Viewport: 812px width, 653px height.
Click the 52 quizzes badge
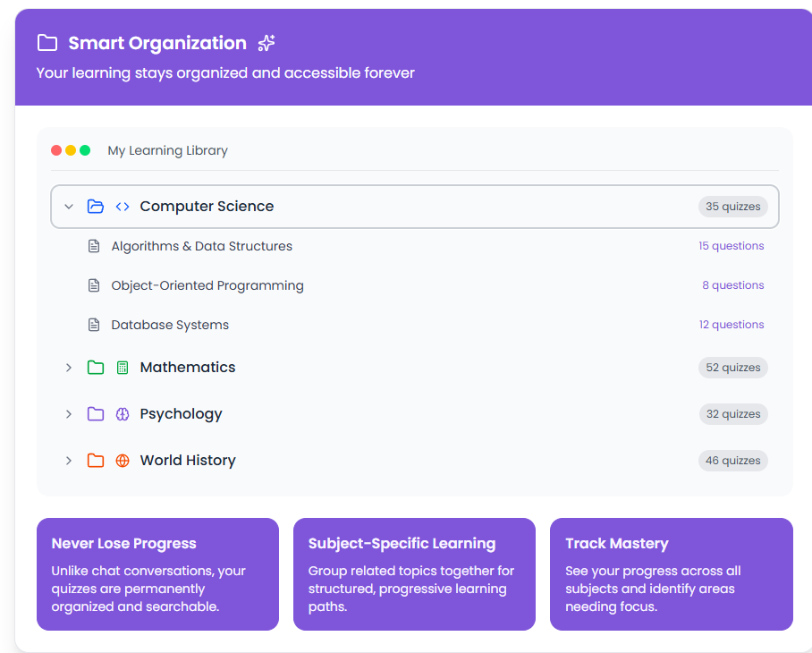[x=732, y=368]
